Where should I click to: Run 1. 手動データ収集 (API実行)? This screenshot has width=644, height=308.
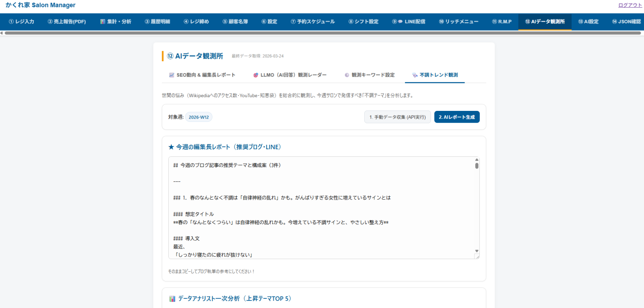(x=397, y=117)
